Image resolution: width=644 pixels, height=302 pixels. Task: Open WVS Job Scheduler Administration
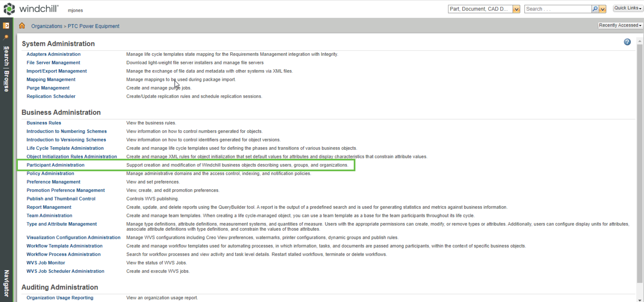(65, 271)
